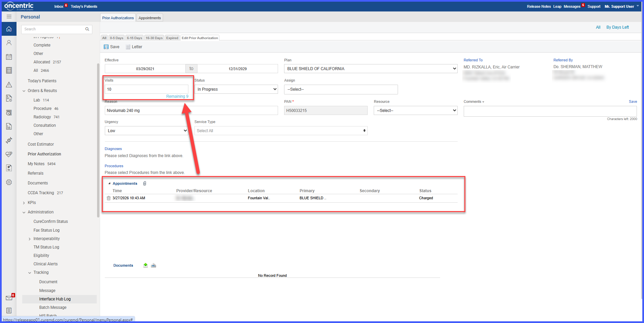Expand the KPIs tree item

coord(24,203)
